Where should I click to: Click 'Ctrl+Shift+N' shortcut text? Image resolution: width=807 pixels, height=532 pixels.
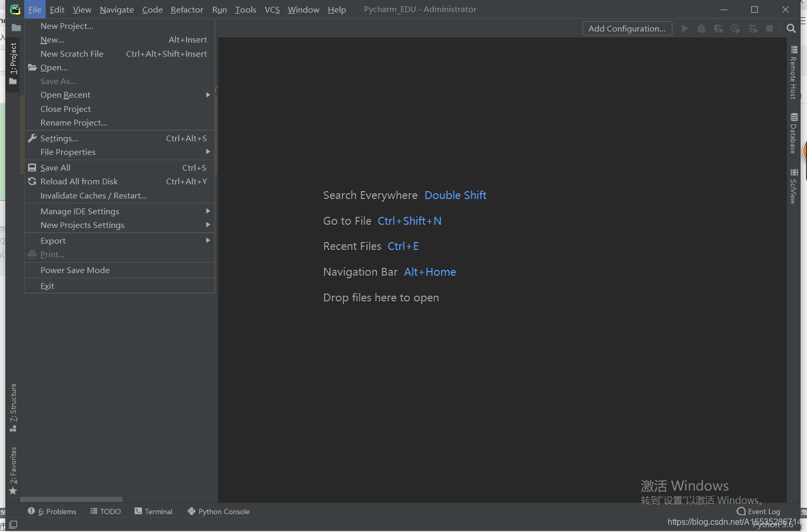(409, 221)
